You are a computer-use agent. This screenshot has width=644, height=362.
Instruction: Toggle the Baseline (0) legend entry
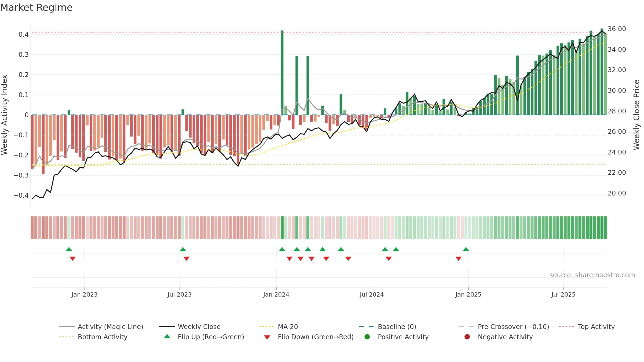[x=387, y=327]
